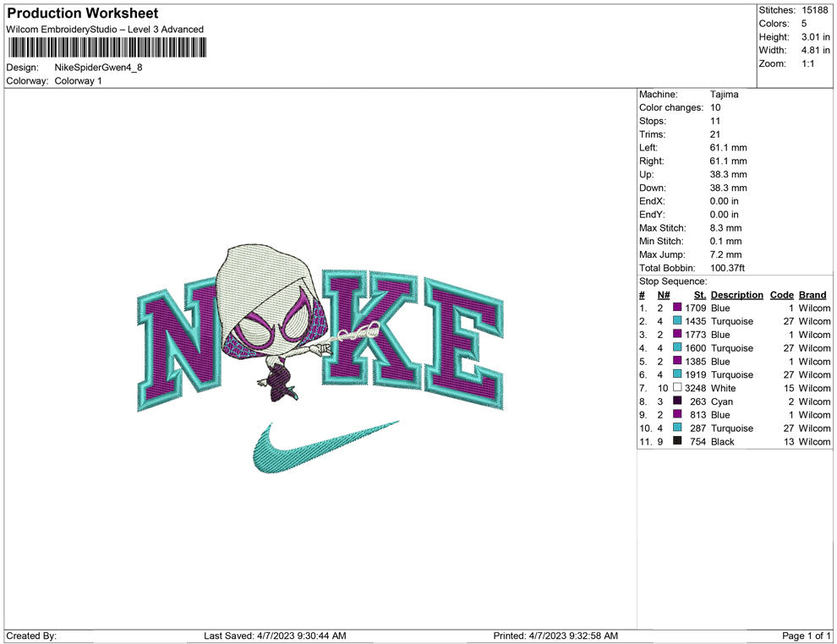Click stitch count '3248' in the sequence
The height and width of the screenshot is (644, 837).
point(696,388)
